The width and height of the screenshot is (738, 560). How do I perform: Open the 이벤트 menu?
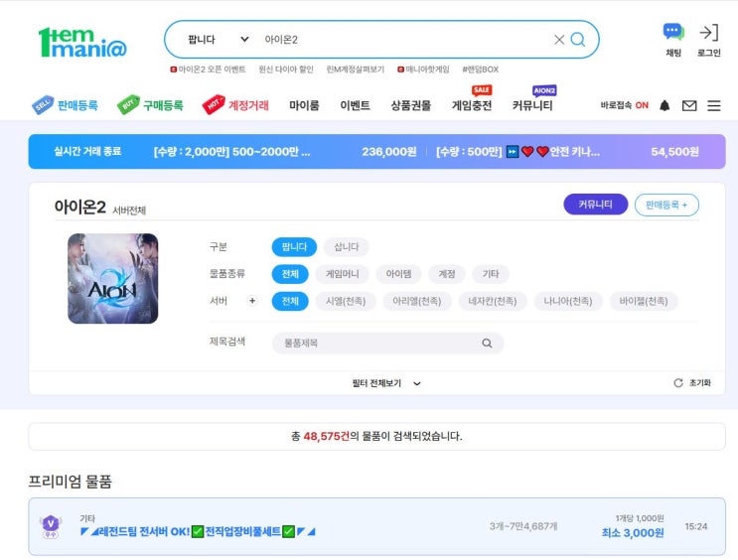(x=355, y=105)
